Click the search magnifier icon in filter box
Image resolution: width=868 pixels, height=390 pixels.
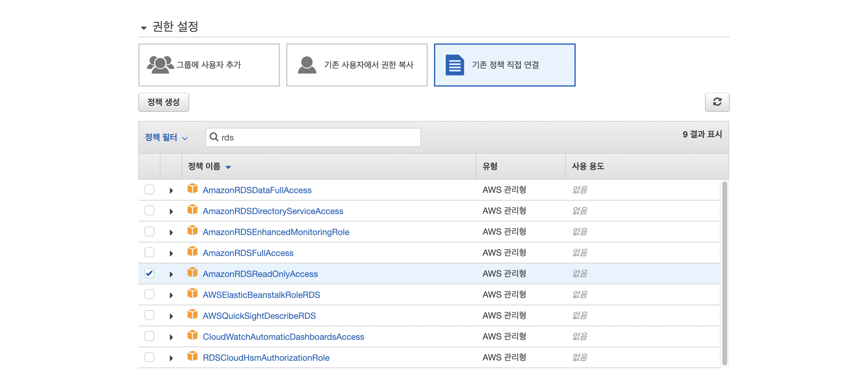[x=214, y=137]
